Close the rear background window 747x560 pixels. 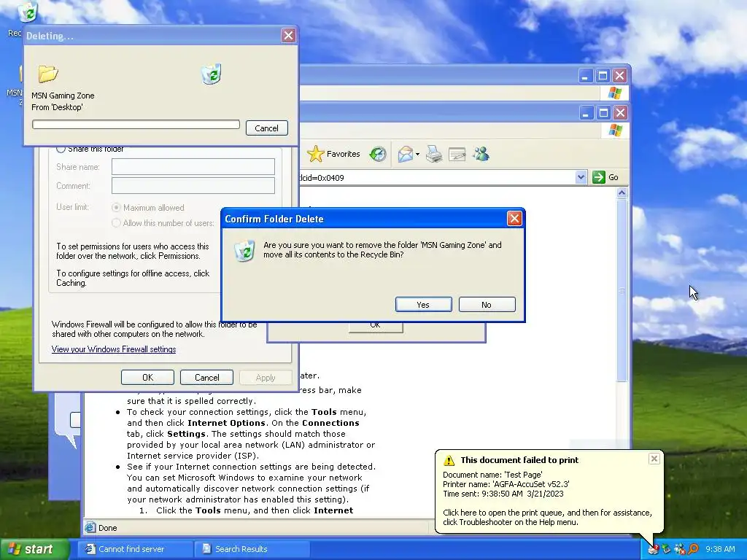click(x=619, y=76)
